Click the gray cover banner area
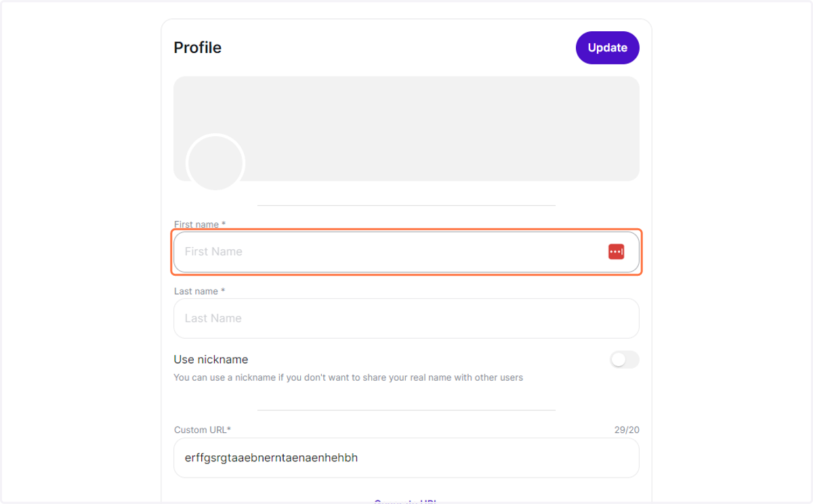 406,129
